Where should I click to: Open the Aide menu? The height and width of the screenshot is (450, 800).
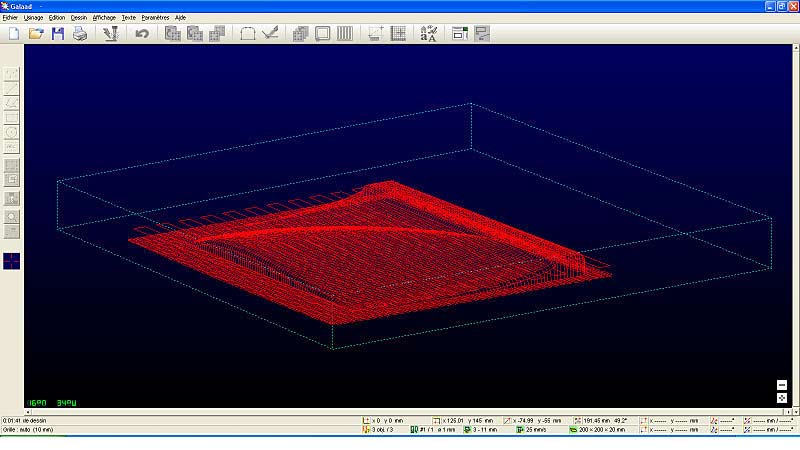tap(180, 17)
